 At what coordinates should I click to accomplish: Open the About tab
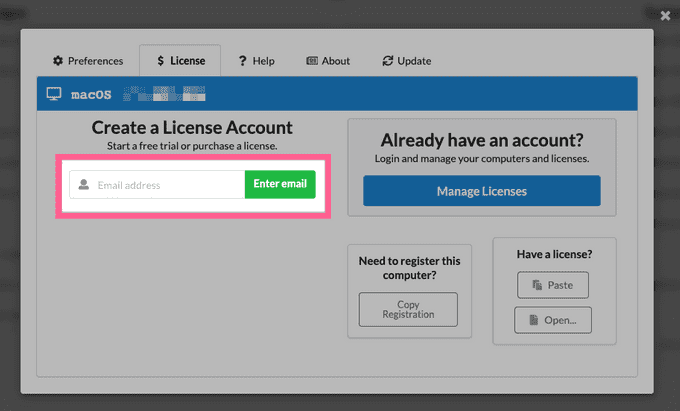[x=328, y=61]
